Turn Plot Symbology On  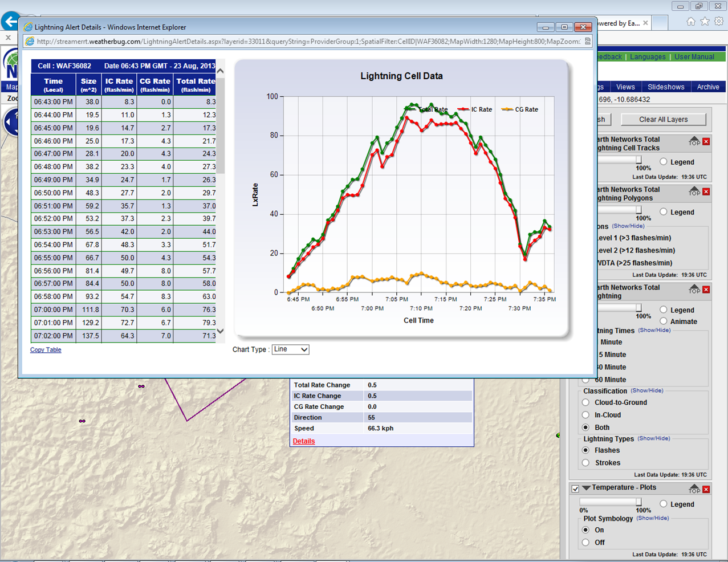(x=585, y=530)
